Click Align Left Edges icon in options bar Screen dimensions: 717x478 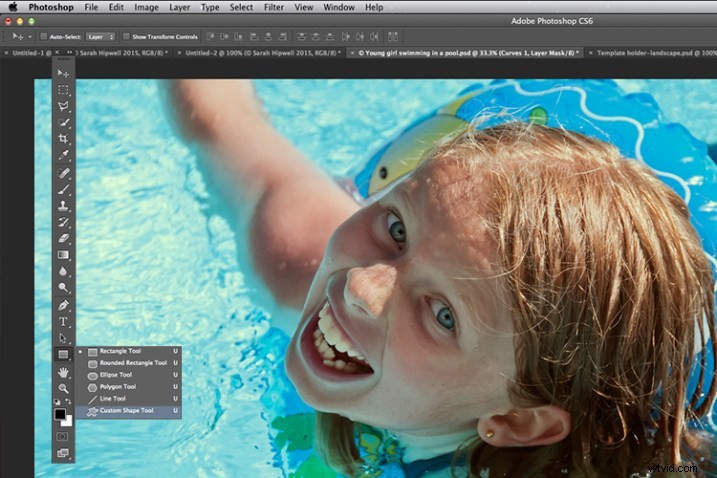tap(254, 37)
